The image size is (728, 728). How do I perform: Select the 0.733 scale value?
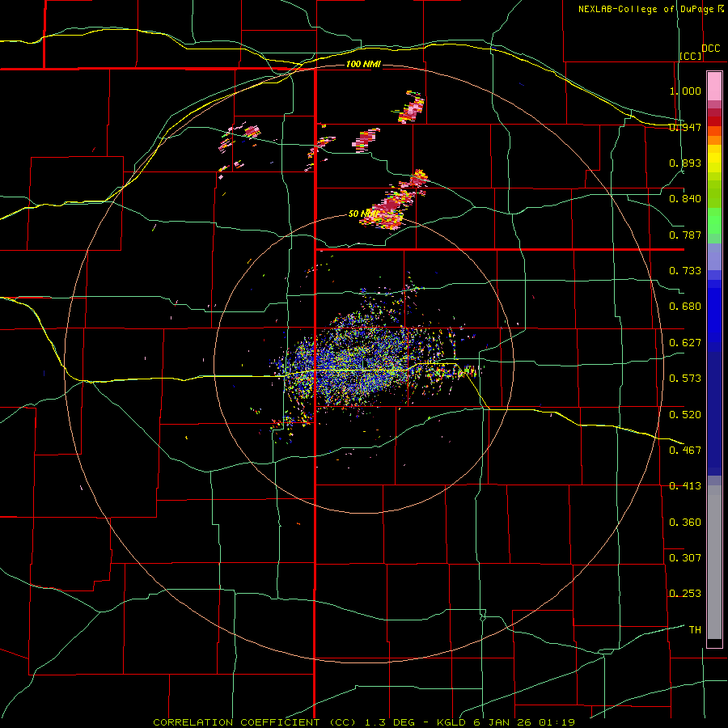pyautogui.click(x=685, y=271)
